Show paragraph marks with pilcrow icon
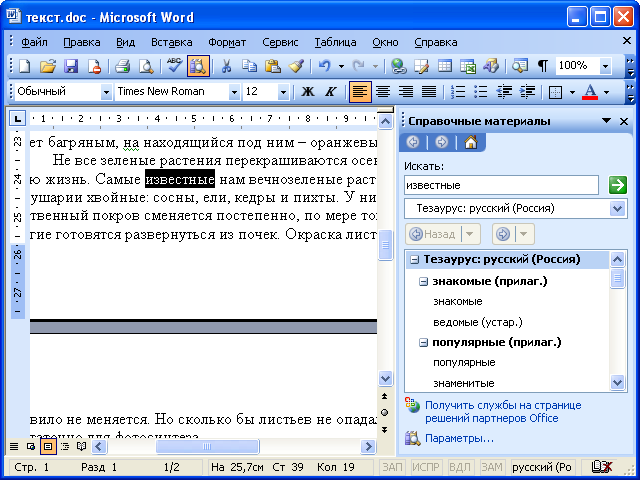640x480 pixels. (x=543, y=66)
